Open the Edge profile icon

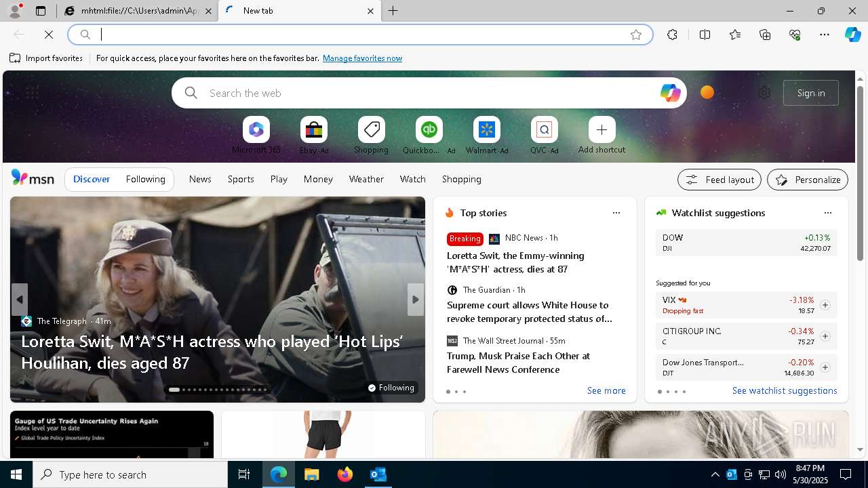click(x=15, y=11)
